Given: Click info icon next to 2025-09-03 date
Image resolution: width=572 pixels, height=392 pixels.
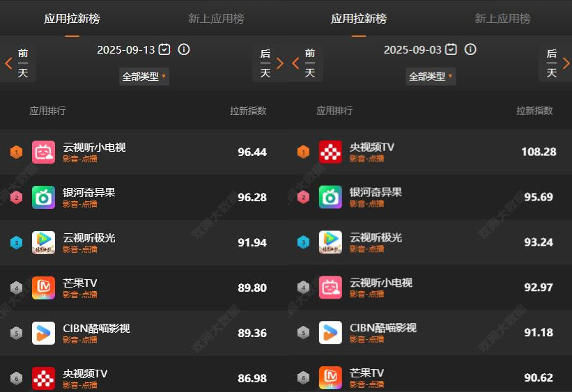Looking at the screenshot, I should point(470,49).
